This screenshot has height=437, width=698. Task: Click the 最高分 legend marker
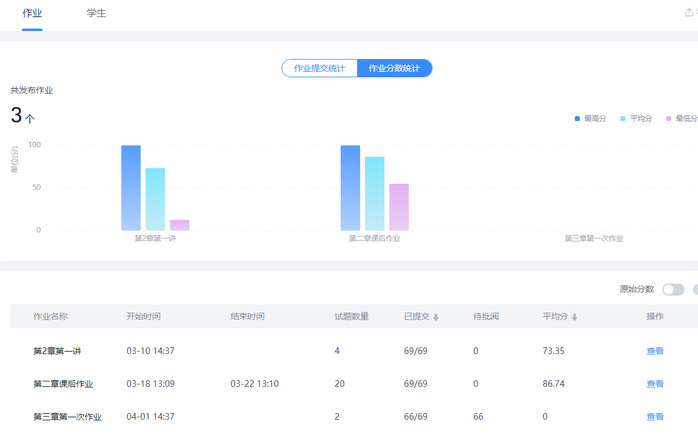click(578, 118)
